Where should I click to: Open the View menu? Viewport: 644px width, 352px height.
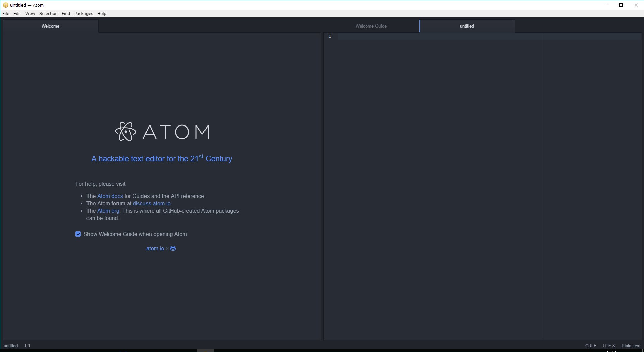click(30, 14)
